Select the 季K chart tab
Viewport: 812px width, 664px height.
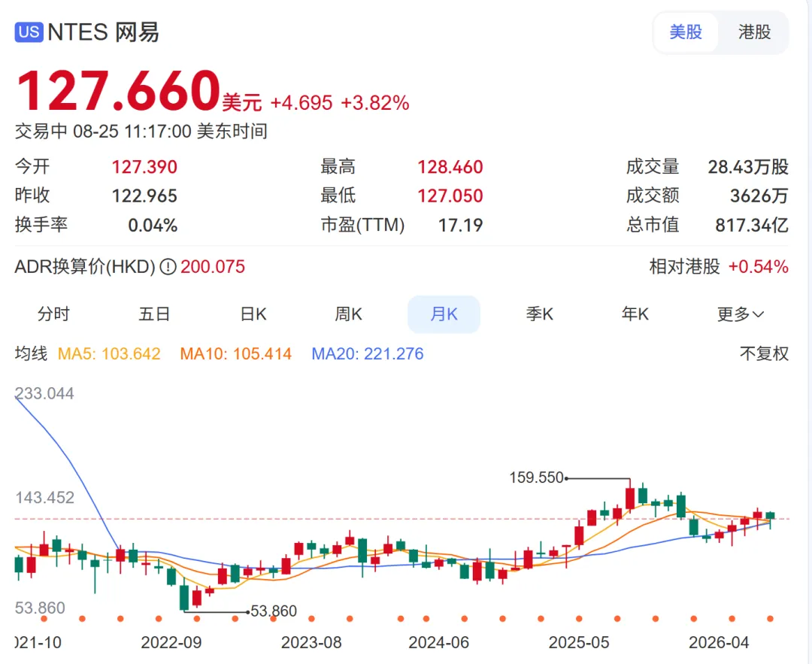click(x=539, y=314)
